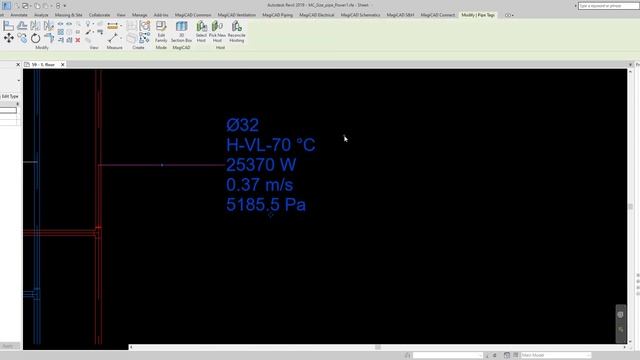This screenshot has width=640, height=360.
Task: Close the Properties panel on the left
Action: point(18,64)
